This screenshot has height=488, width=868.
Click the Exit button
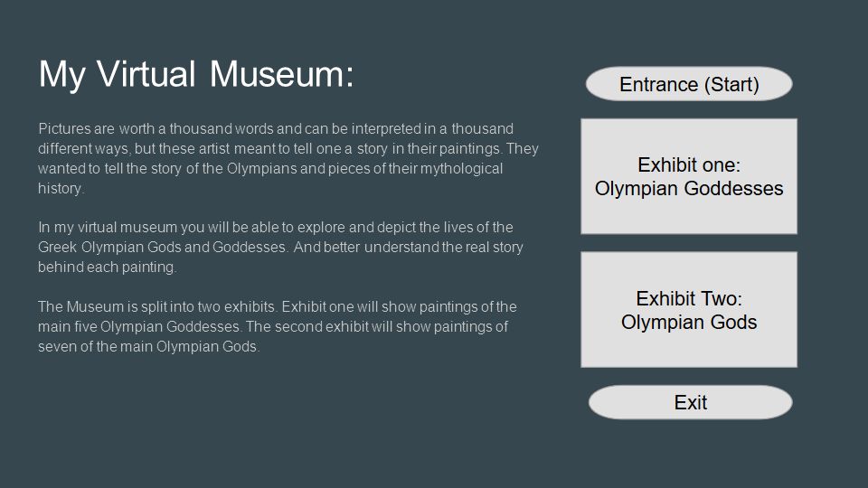[x=690, y=402]
